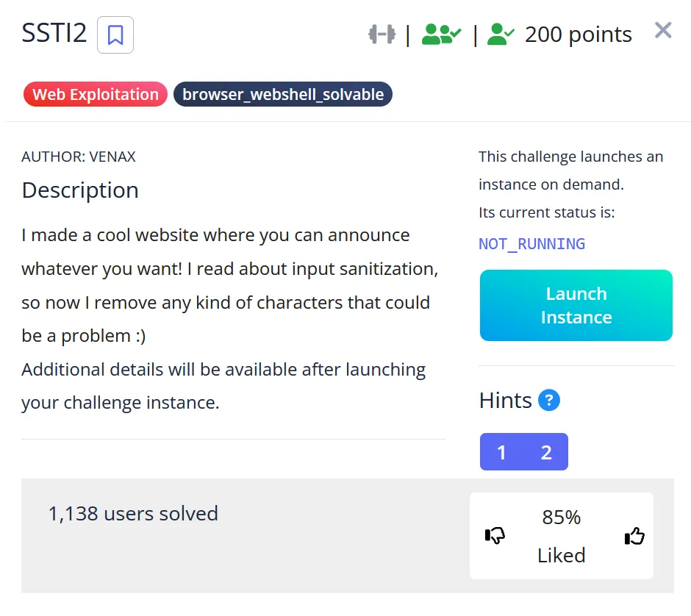The width and height of the screenshot is (691, 616).
Task: Select the browser_webshell_solvable tag
Action: point(283,94)
